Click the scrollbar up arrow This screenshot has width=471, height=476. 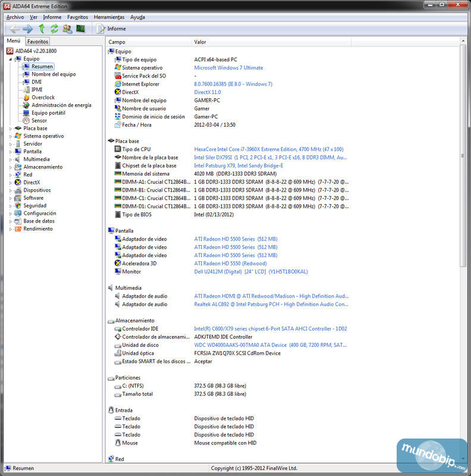click(x=463, y=40)
